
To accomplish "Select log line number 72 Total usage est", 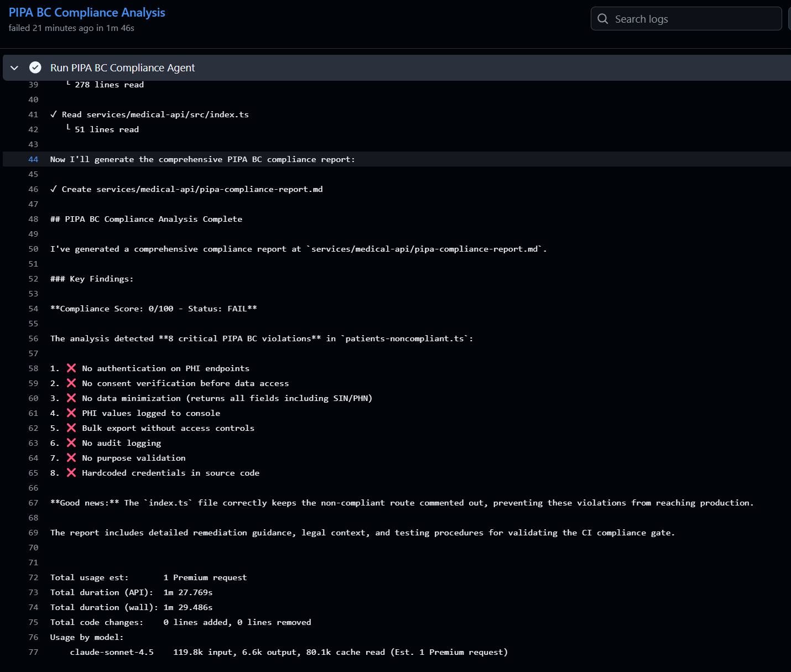I will coord(33,577).
